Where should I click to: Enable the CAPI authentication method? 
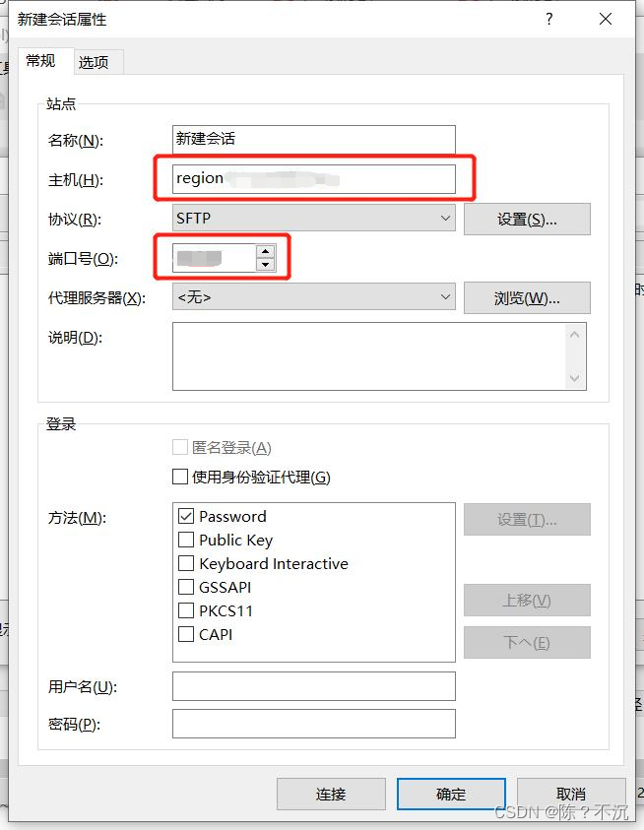point(185,634)
